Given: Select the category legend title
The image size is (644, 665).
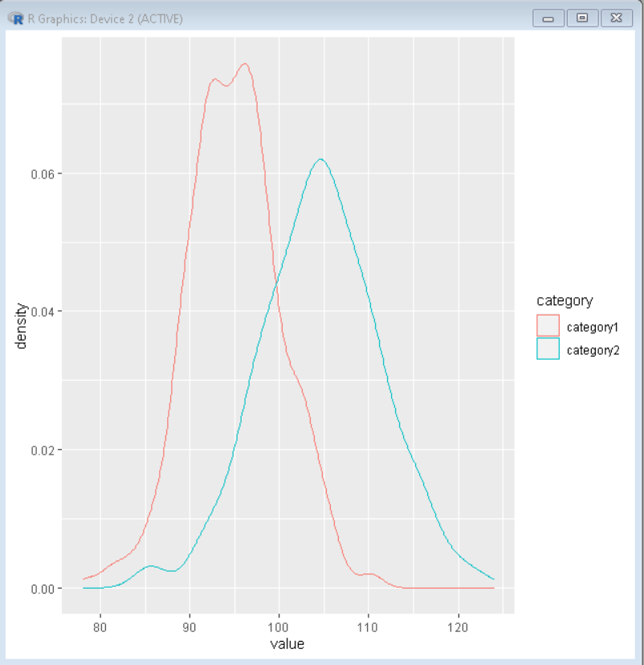Looking at the screenshot, I should point(564,300).
